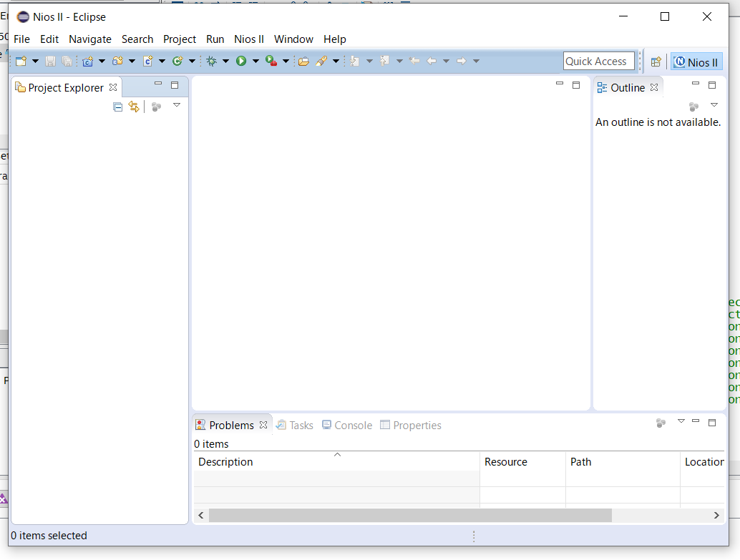Click the Run External Tools icon
The image size is (740, 560).
pos(271,61)
